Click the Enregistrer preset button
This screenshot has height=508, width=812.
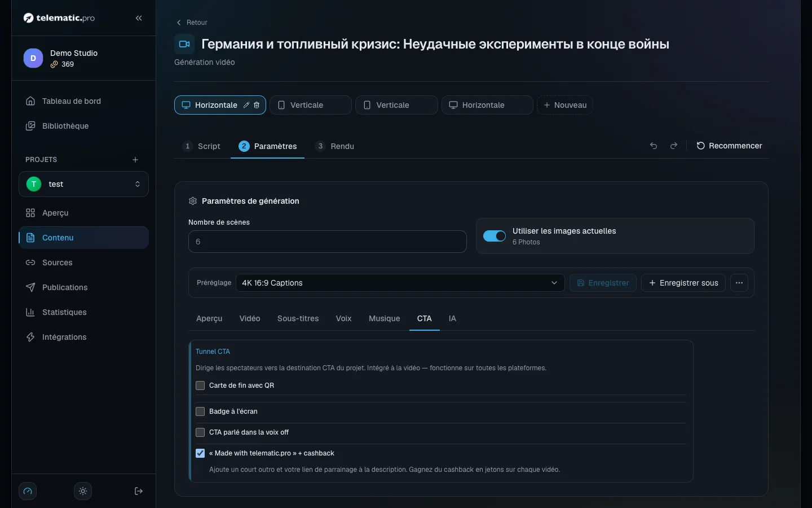(603, 283)
